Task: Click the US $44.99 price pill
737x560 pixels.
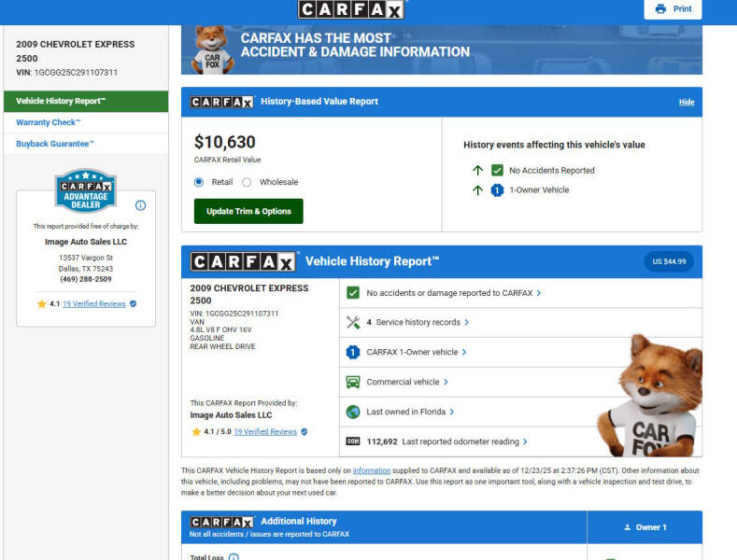Action: click(668, 262)
